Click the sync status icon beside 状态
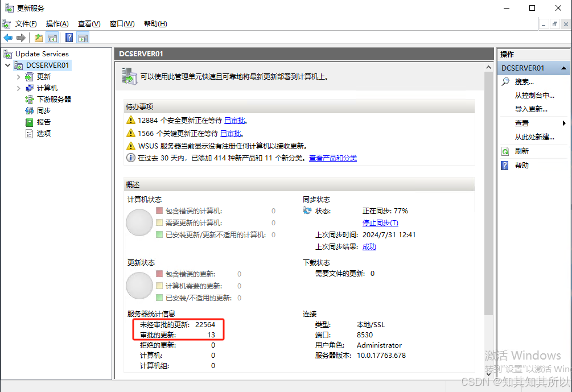 point(307,211)
